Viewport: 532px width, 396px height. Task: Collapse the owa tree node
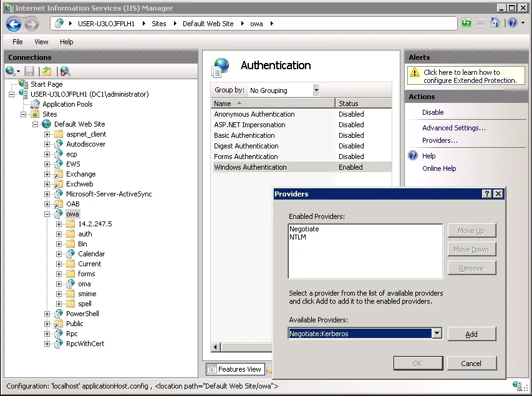tap(47, 214)
